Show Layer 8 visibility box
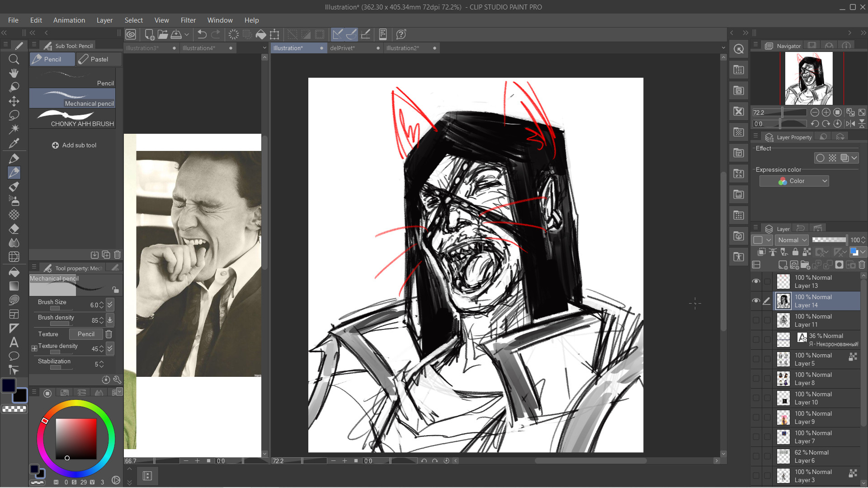The width and height of the screenshot is (868, 488). [756, 379]
